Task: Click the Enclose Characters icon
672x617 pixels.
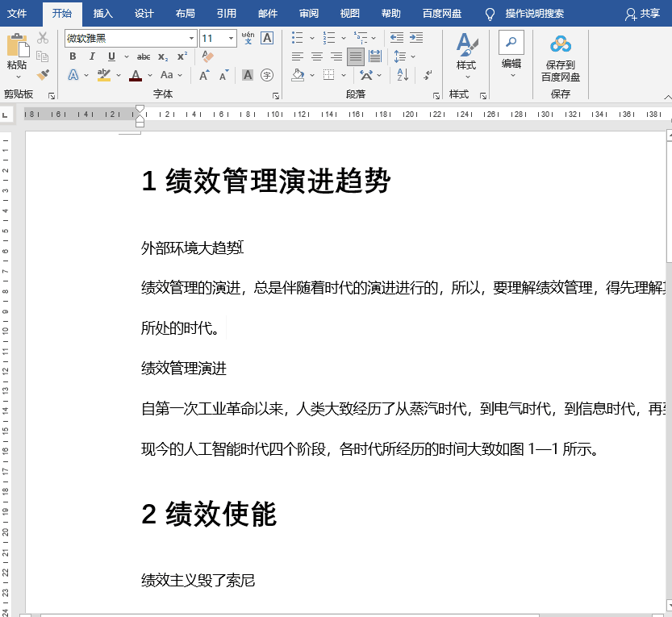Action: point(267,75)
